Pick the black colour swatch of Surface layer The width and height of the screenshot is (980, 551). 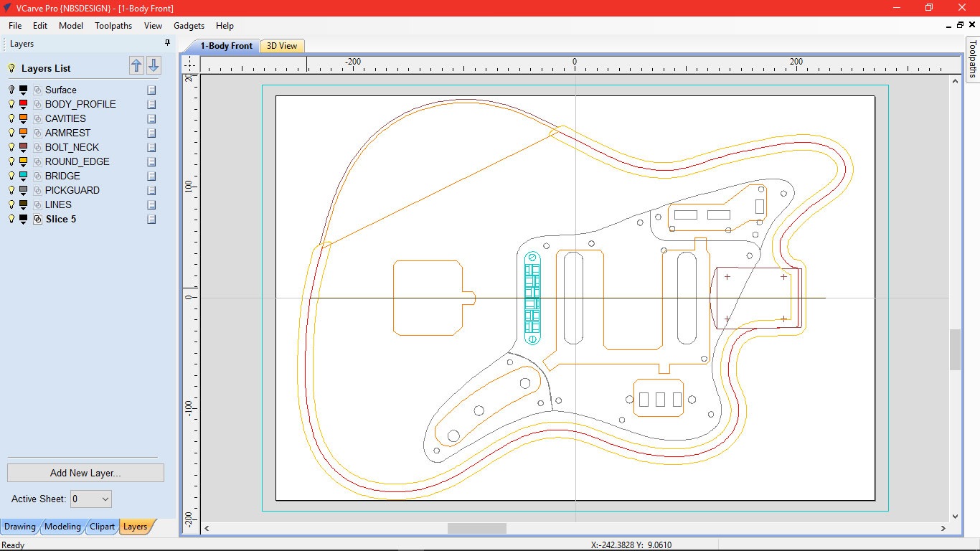(24, 89)
